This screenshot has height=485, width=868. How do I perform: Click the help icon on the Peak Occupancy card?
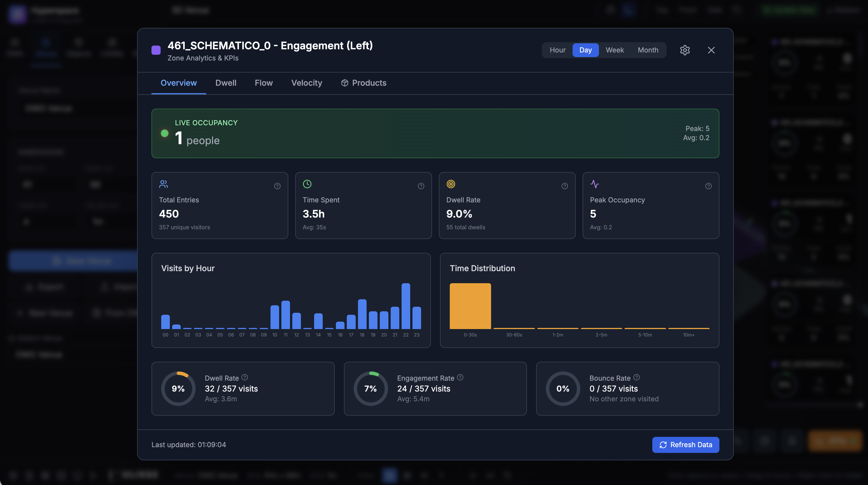pyautogui.click(x=708, y=186)
